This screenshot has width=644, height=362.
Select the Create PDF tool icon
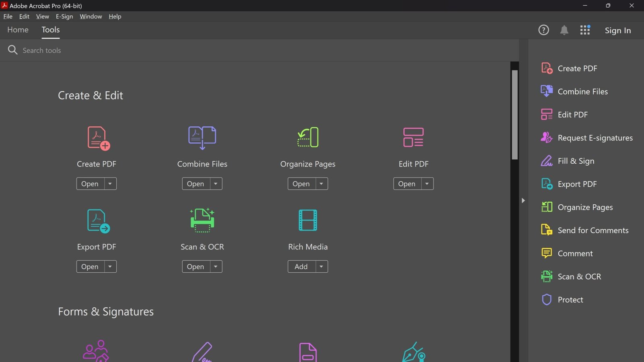pos(96,138)
